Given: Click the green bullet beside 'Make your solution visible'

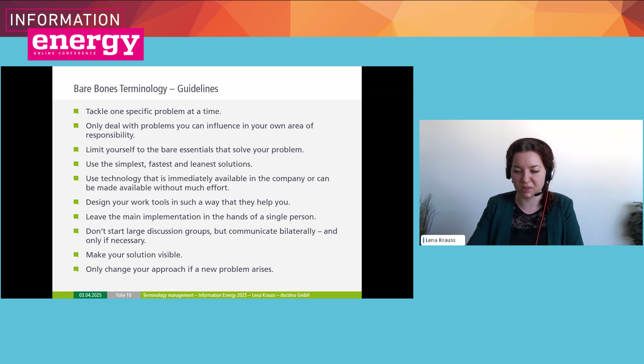Looking at the screenshot, I should point(76,254).
